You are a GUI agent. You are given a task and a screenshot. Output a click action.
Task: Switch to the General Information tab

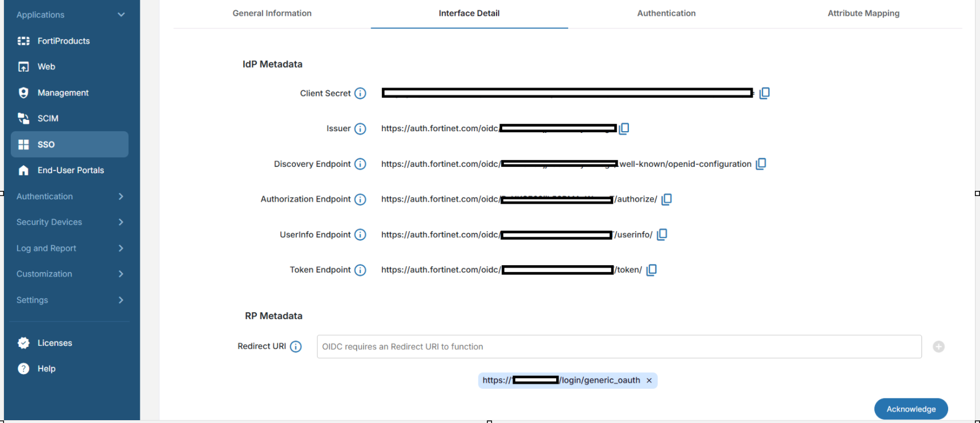pos(272,14)
